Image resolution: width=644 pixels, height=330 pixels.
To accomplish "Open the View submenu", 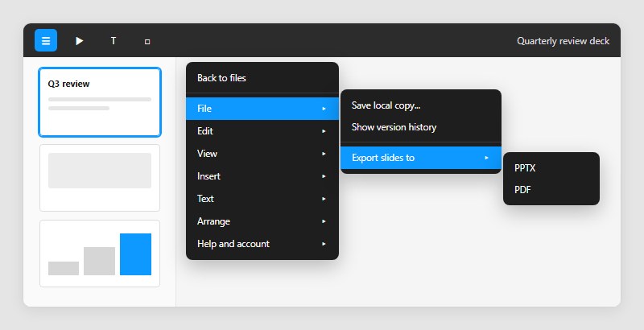I will point(262,154).
